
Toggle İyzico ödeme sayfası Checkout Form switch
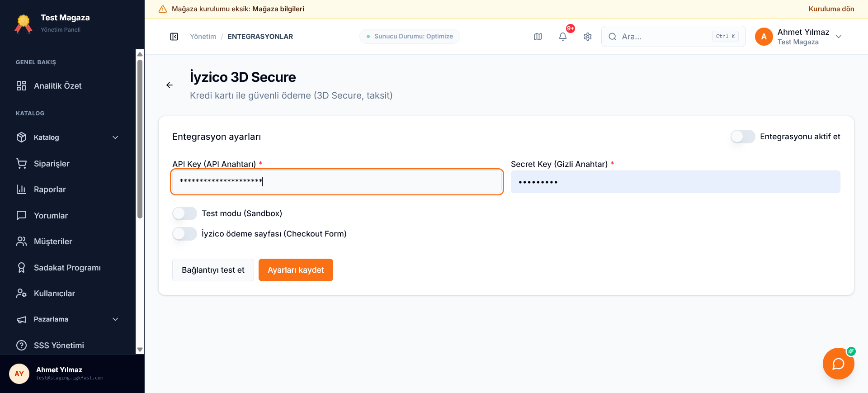(184, 234)
